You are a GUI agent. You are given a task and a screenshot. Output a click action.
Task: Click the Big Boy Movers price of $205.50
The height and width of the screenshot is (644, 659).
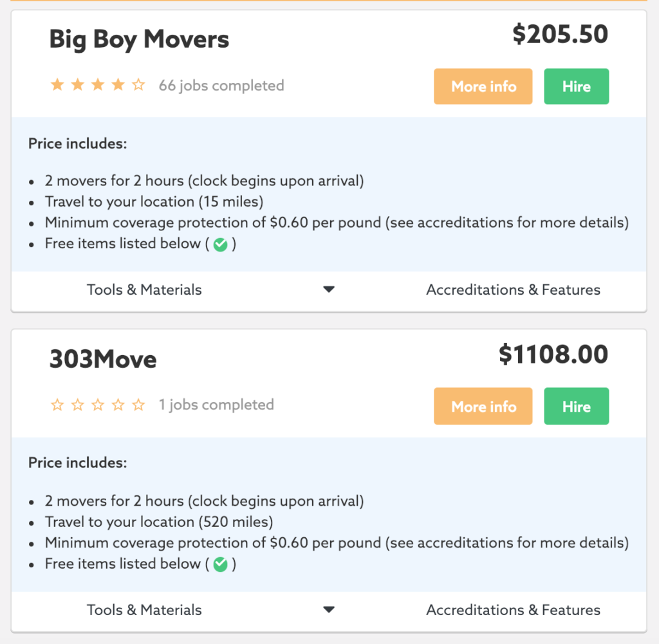[x=561, y=34]
